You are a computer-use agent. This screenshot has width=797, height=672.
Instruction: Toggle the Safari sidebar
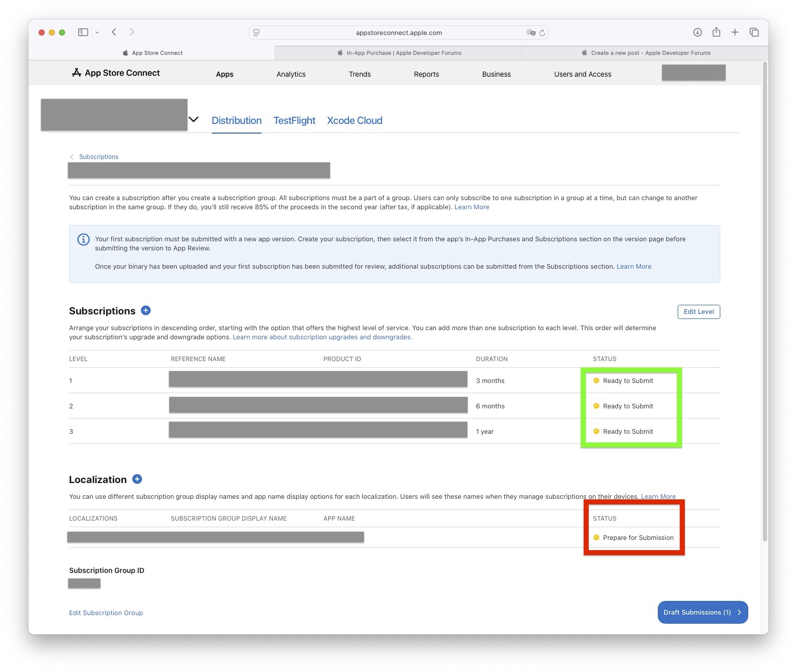click(83, 32)
